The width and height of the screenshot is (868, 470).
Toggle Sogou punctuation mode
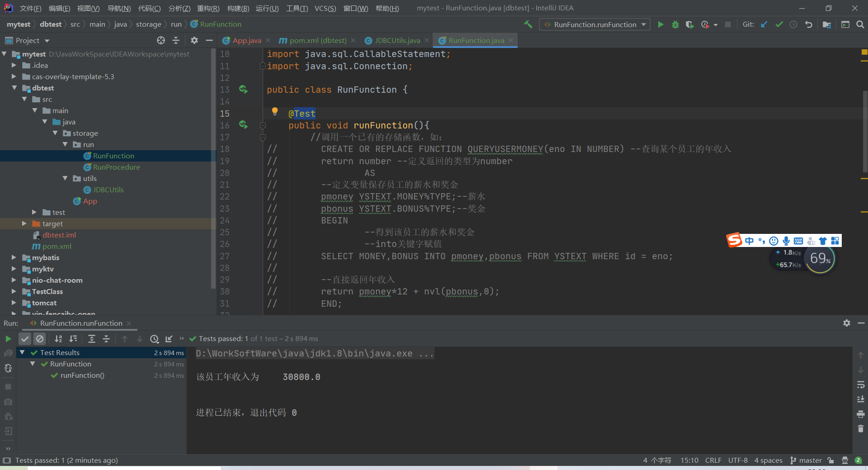762,241
